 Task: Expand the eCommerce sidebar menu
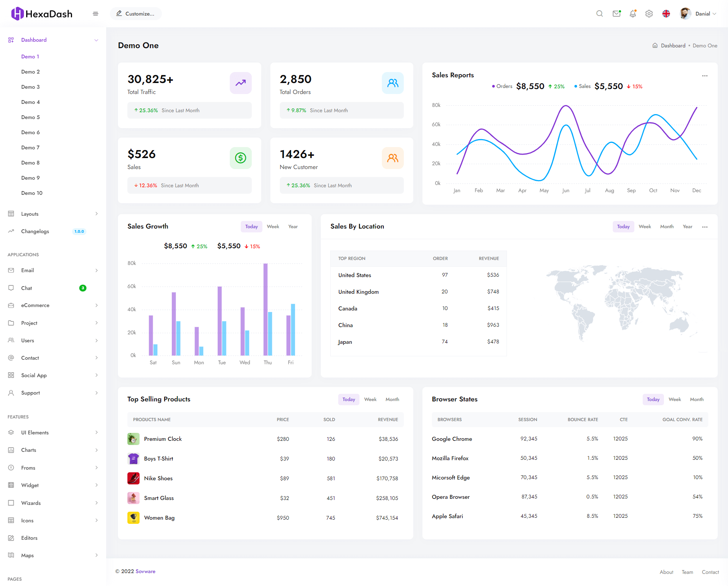[35, 305]
